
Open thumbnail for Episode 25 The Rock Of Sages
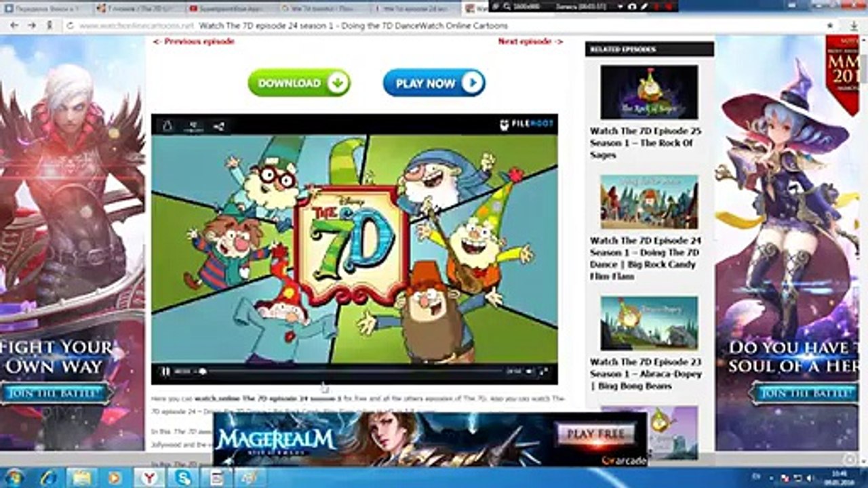point(649,93)
